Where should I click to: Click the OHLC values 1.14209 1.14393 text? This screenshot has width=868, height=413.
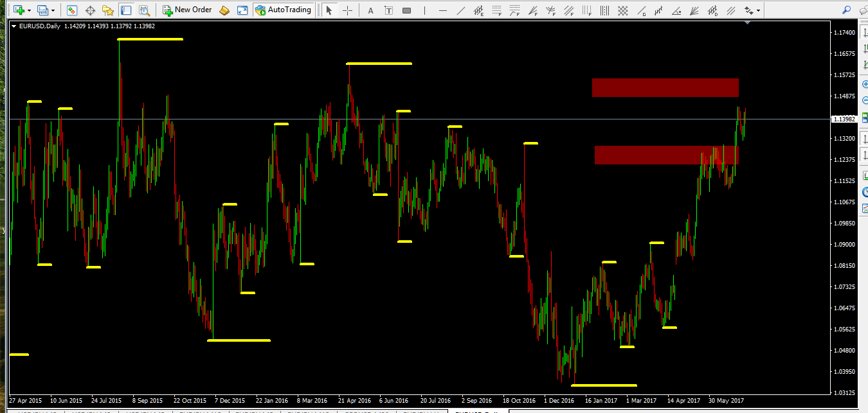click(x=87, y=26)
